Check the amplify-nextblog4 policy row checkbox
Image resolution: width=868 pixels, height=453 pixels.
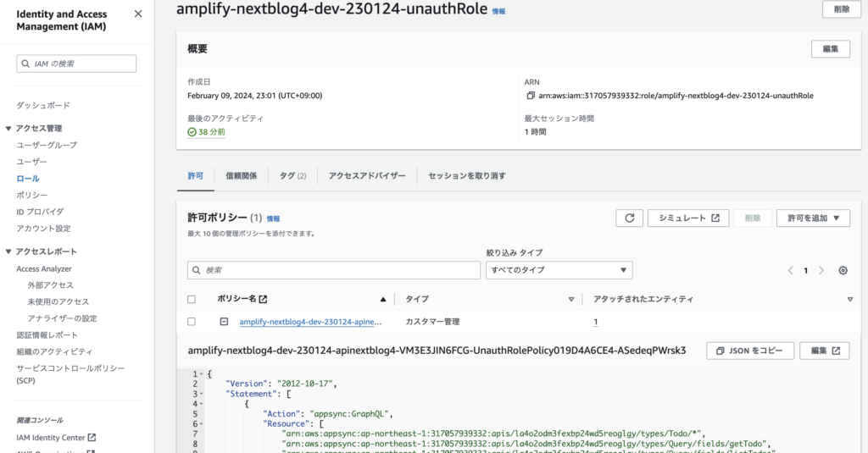click(x=192, y=322)
